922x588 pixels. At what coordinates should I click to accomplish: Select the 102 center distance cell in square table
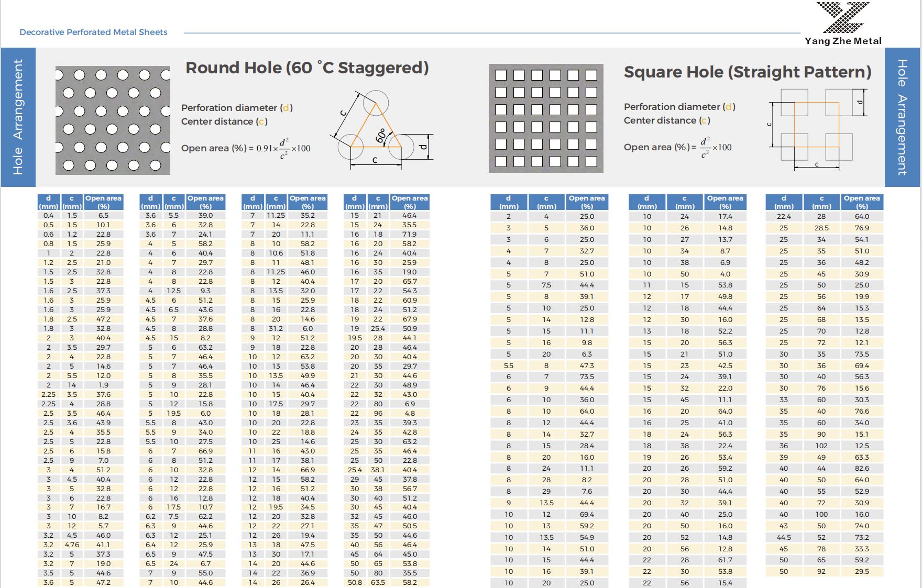point(821,446)
